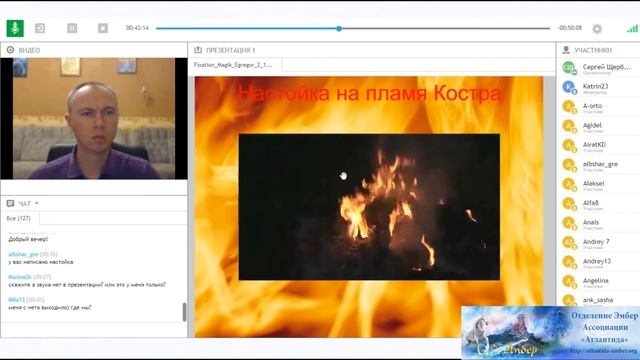Image resolution: width=640 pixels, height=360 pixels.
Task: Click MarinaSh username in chat
Action: tap(20, 277)
